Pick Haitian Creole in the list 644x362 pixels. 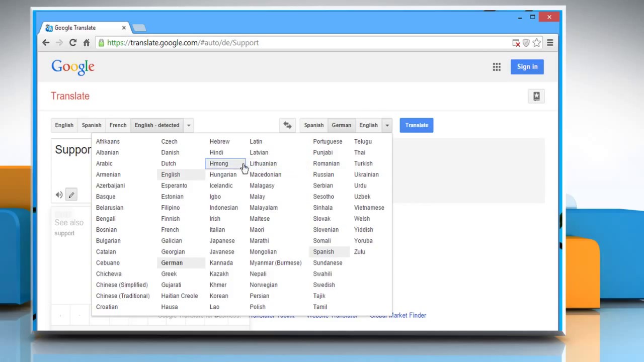click(x=180, y=296)
